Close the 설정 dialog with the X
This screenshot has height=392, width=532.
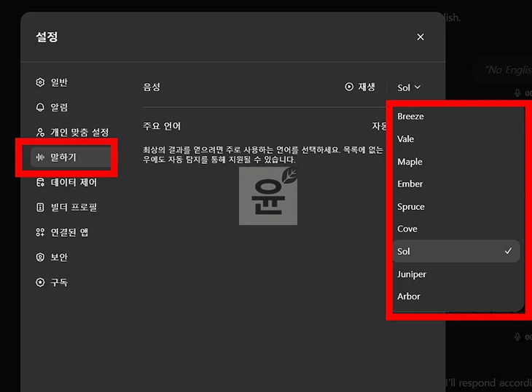pos(420,37)
